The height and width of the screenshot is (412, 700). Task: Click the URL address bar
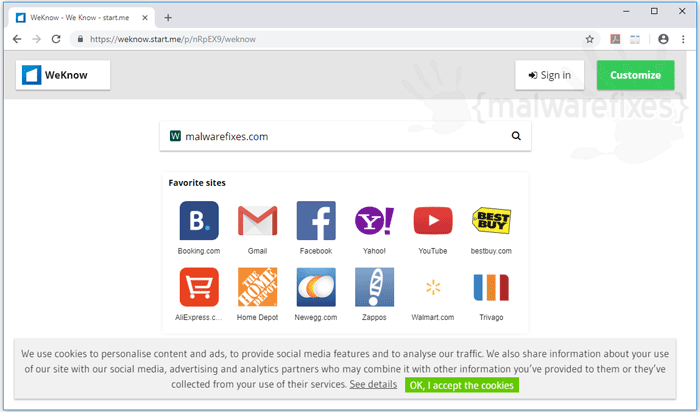pos(335,39)
